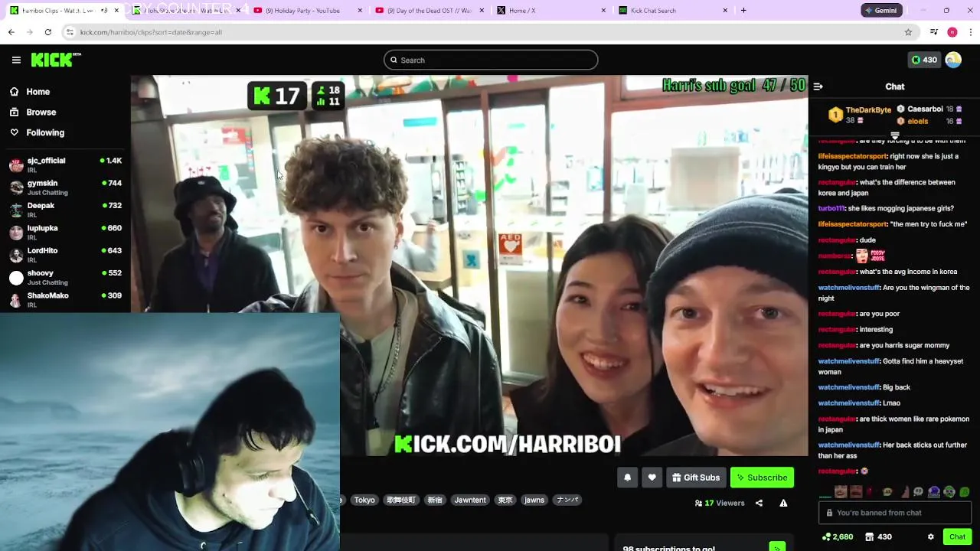Screen dimensions: 980x551
Task: Open ShakoMako channel in sidebar
Action: tap(65, 299)
